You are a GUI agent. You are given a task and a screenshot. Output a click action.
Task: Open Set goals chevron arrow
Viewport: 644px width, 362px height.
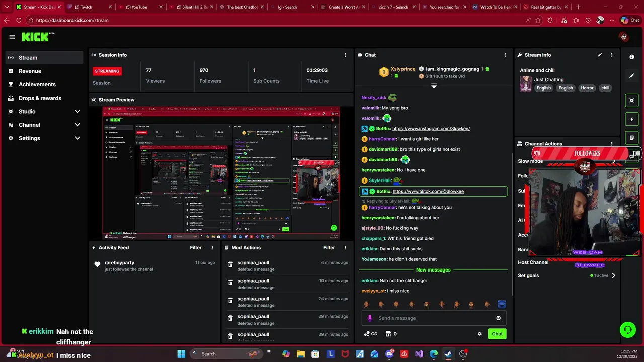pyautogui.click(x=613, y=276)
